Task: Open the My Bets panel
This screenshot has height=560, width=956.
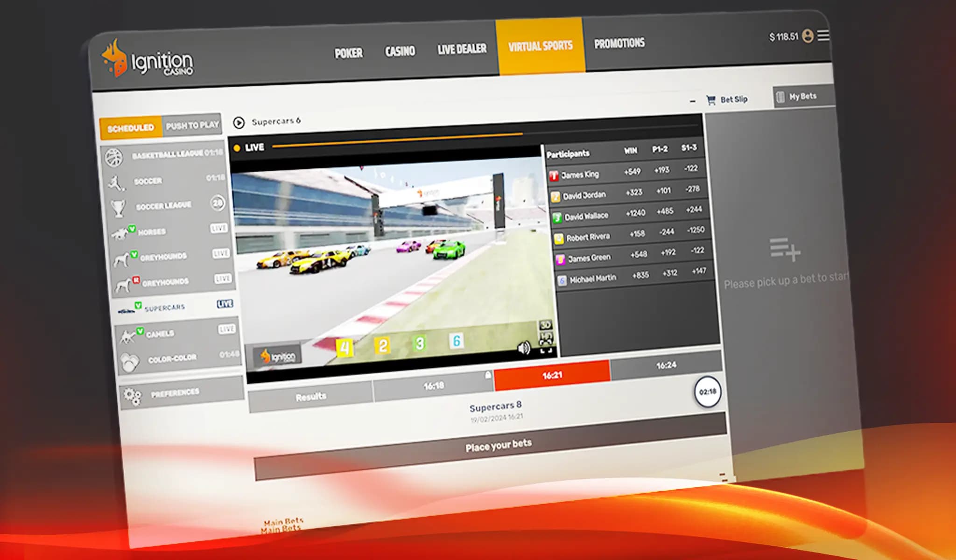Action: tap(802, 97)
